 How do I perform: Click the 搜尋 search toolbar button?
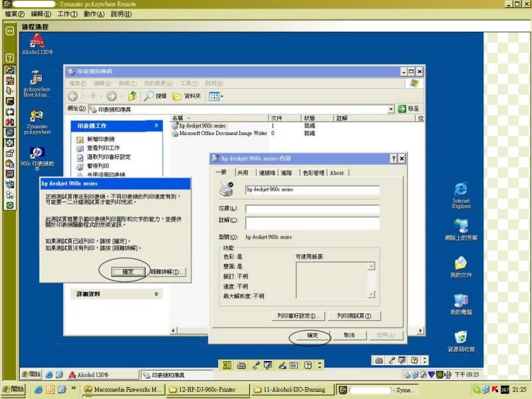[155, 96]
